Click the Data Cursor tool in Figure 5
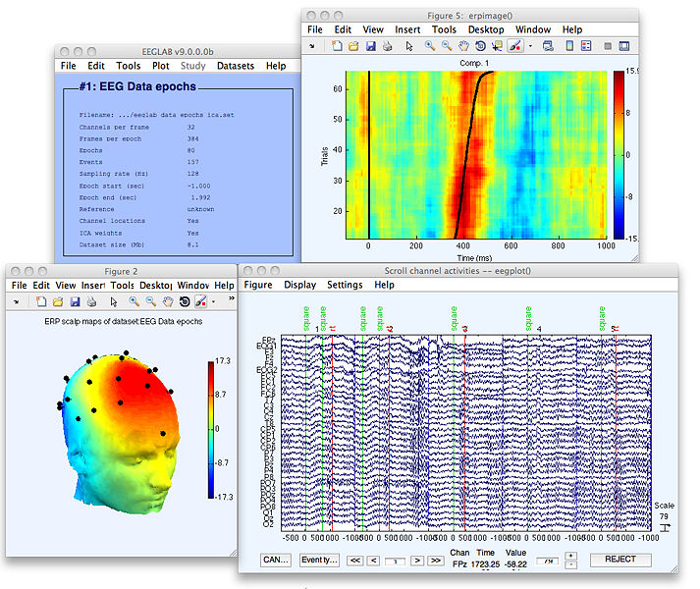Image resolution: width=700 pixels, height=589 pixels. (499, 45)
